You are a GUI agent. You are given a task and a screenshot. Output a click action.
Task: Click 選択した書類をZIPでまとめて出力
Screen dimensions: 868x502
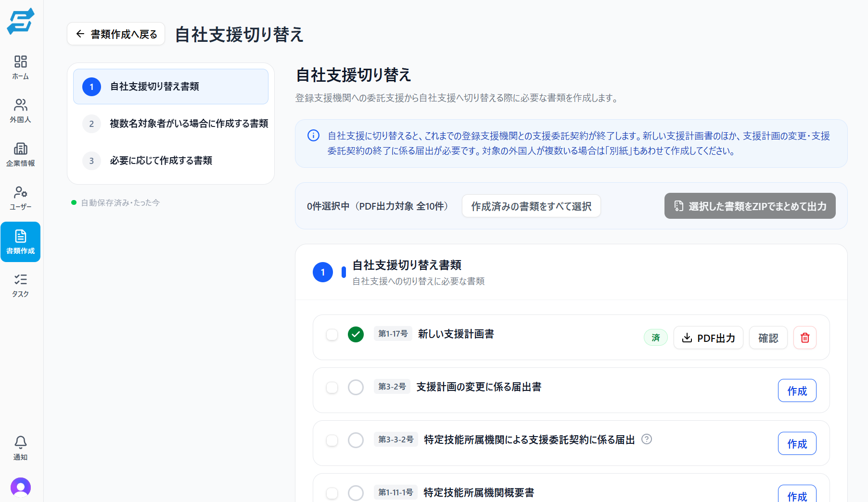click(750, 206)
